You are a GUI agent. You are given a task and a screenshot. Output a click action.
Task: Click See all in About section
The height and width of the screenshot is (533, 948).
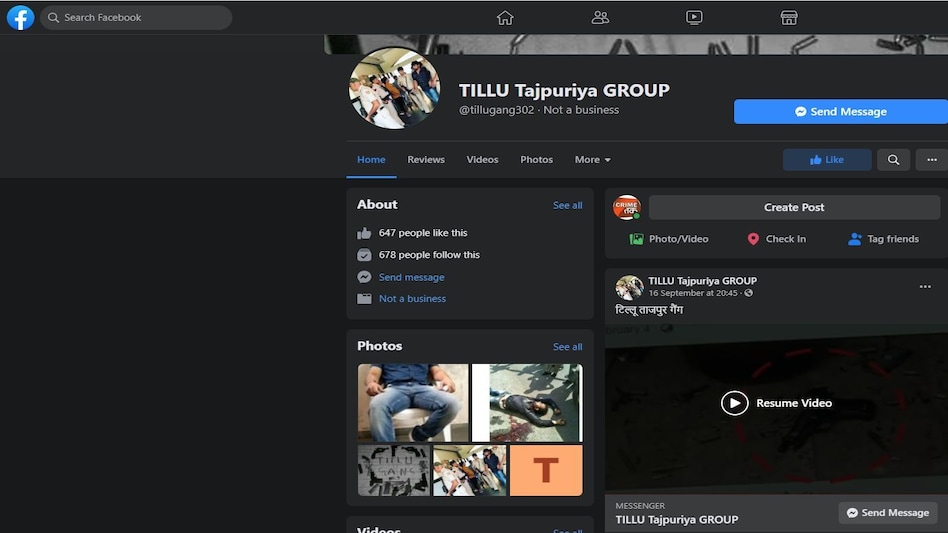(567, 205)
